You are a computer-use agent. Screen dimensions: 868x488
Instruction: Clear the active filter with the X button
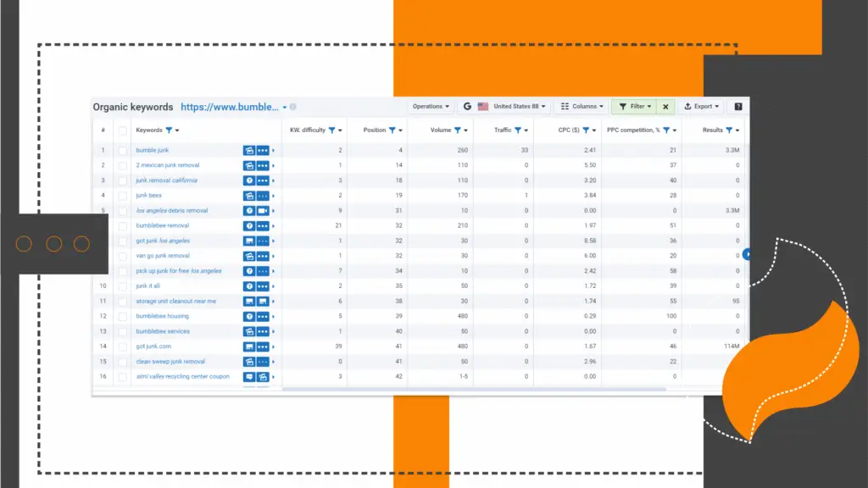coord(665,107)
